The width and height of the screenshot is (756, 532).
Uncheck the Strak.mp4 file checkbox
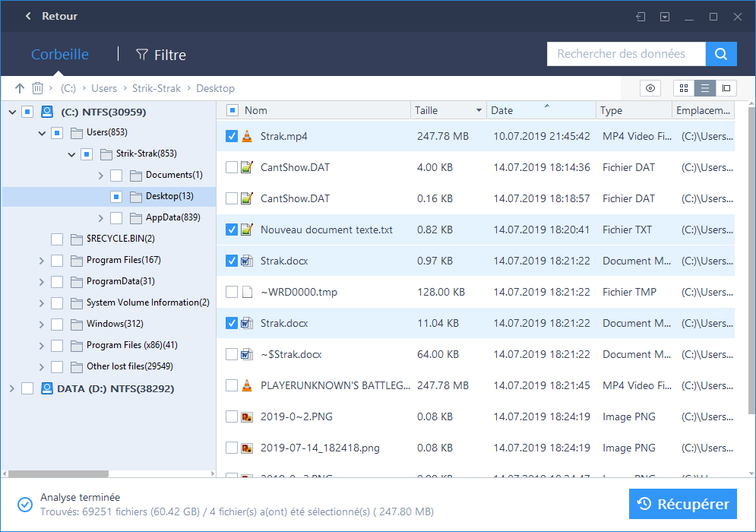[x=232, y=137]
